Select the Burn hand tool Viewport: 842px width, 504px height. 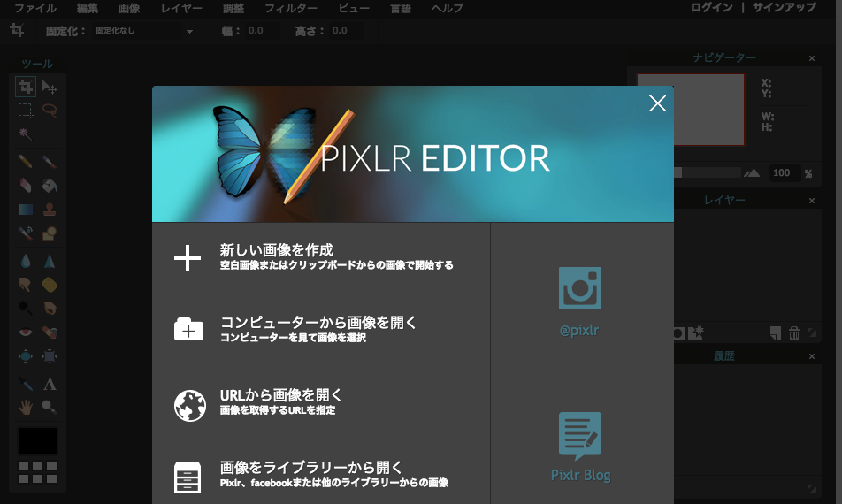coord(50,308)
